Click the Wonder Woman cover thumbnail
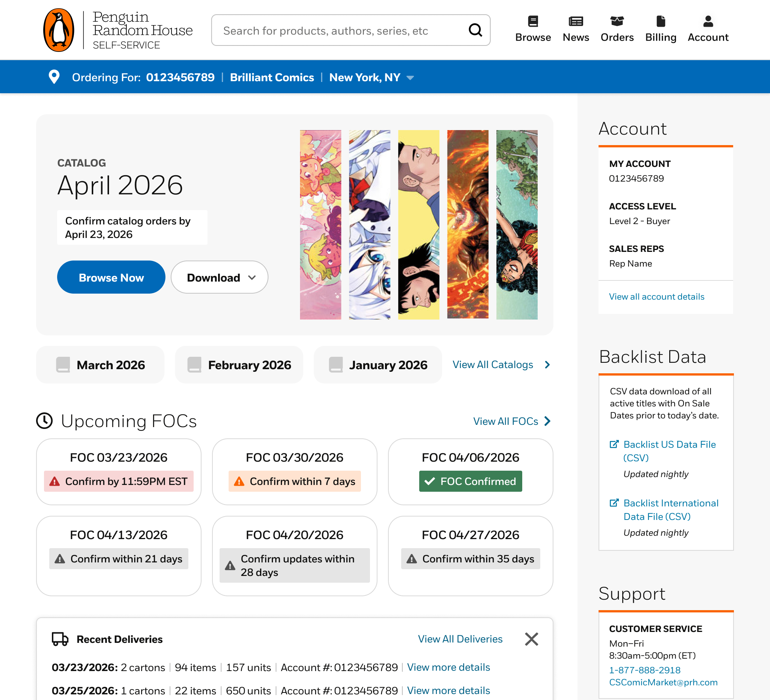 (516, 224)
